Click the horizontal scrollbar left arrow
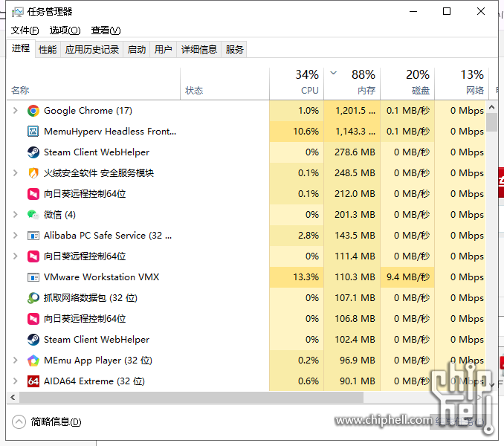This screenshot has height=446, width=504. pyautogui.click(x=13, y=398)
